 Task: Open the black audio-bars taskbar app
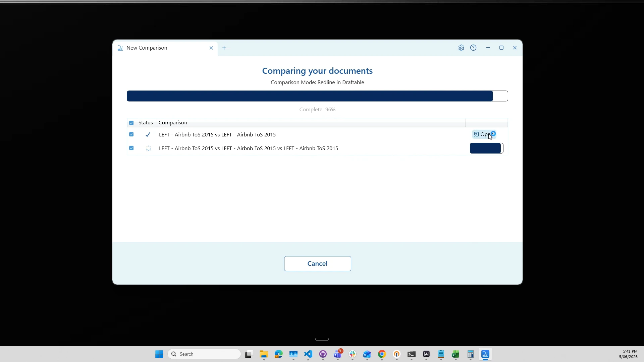(426, 354)
